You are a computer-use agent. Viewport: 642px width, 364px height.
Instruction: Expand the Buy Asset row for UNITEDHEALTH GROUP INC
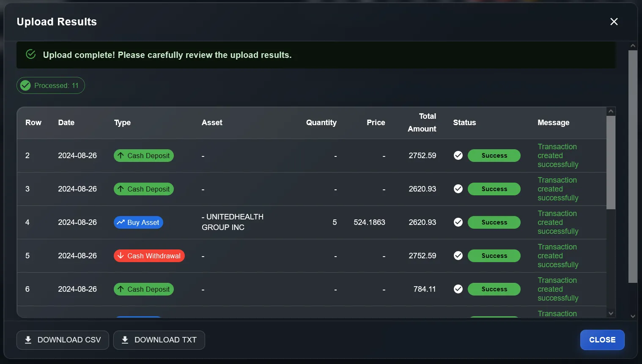click(138, 222)
